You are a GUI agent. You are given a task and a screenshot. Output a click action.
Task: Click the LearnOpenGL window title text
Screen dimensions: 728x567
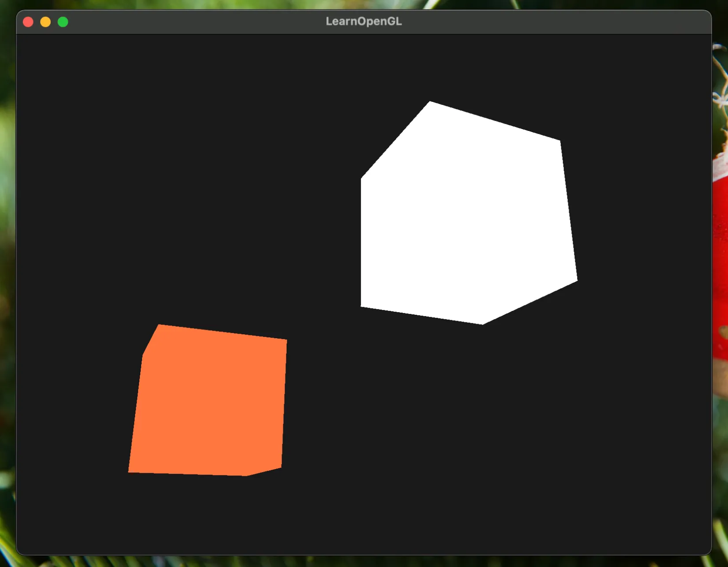(x=364, y=22)
